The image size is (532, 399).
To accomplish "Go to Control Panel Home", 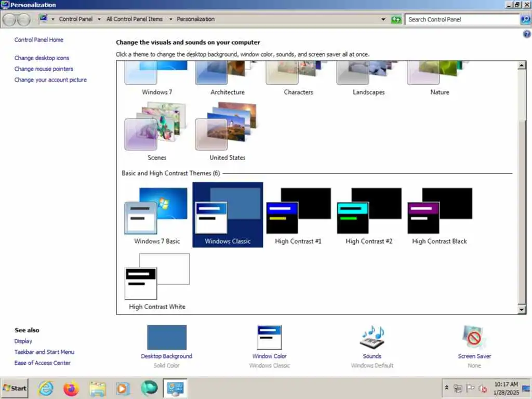I will (x=38, y=39).
